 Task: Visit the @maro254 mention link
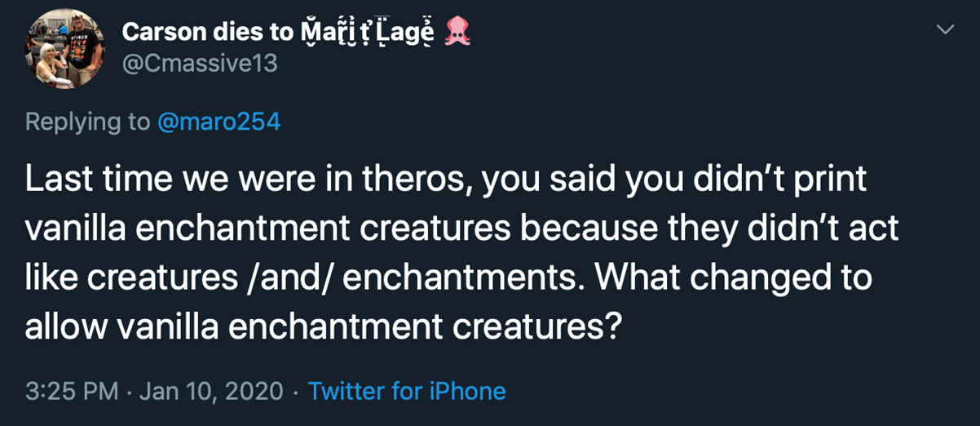click(x=219, y=122)
